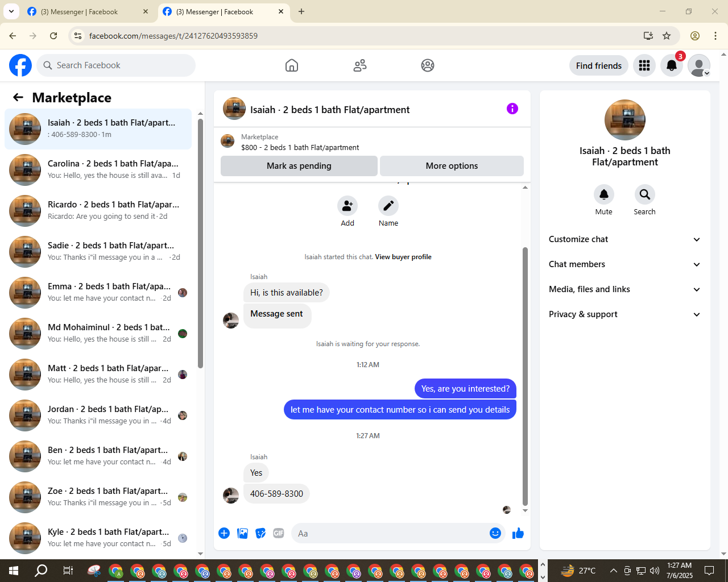Viewport: 728px width, 582px height.
Task: Open conversation information purple icon
Action: pos(512,109)
